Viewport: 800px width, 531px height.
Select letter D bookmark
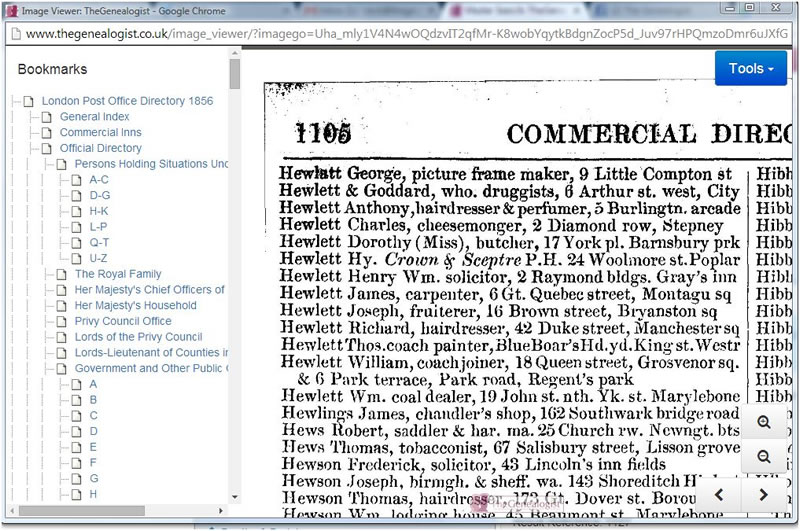[93, 432]
